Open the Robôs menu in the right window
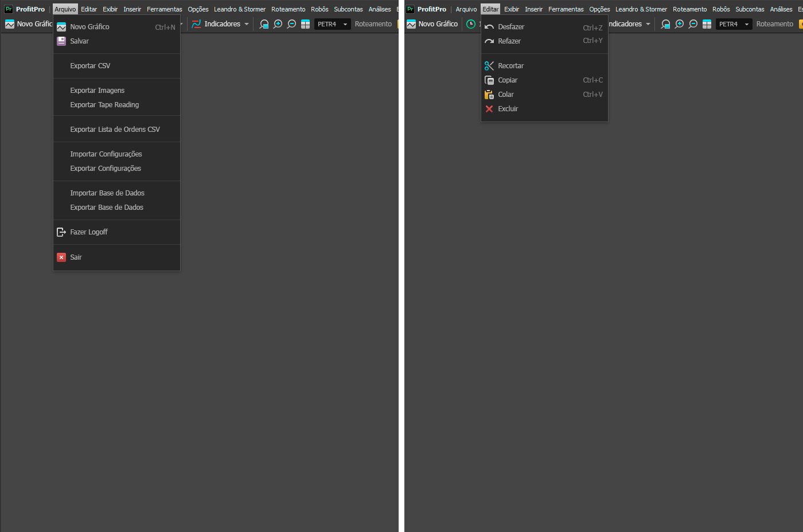This screenshot has height=532, width=803. (x=721, y=9)
